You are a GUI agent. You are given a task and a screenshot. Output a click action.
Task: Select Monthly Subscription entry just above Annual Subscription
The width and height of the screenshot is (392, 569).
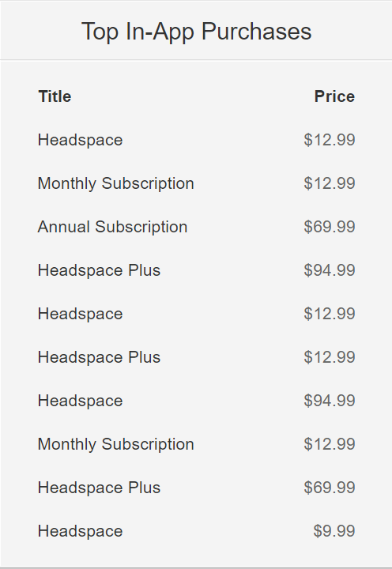116,183
